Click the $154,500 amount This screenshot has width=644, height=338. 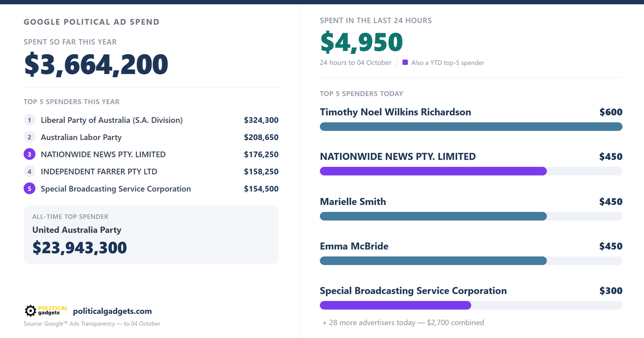click(261, 189)
